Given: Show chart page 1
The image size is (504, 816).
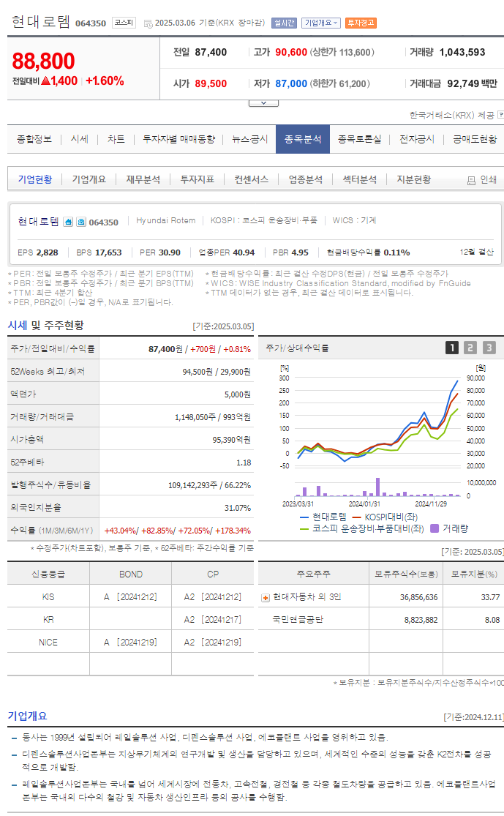Looking at the screenshot, I should [452, 348].
